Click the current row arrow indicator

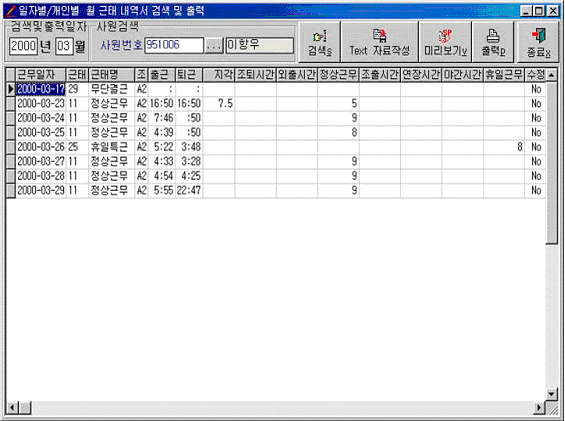pyautogui.click(x=11, y=89)
